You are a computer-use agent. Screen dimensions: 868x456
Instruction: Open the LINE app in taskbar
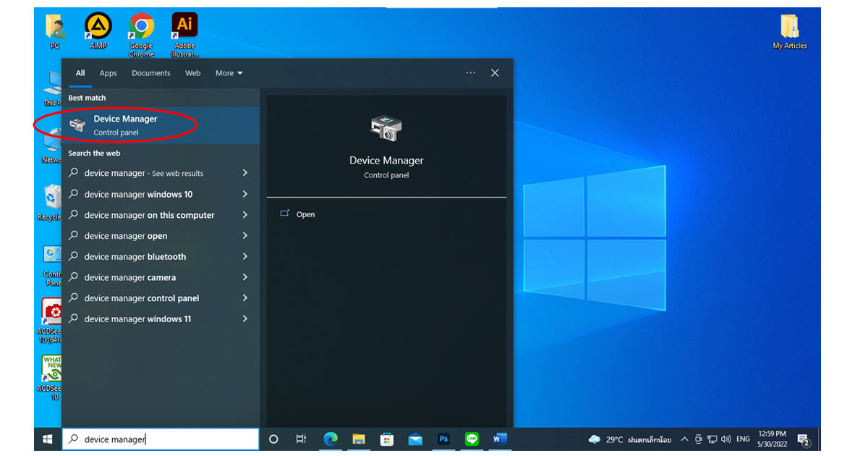(x=472, y=439)
